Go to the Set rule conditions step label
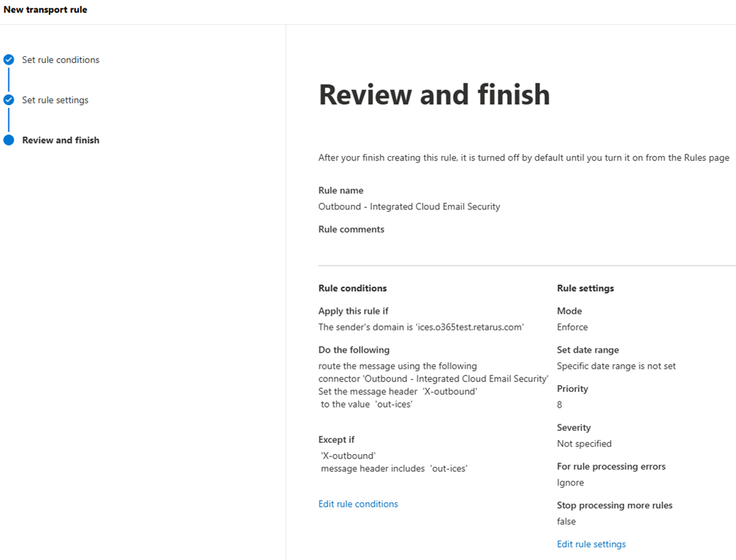Screen dimensions: 736x560 pyautogui.click(x=60, y=60)
